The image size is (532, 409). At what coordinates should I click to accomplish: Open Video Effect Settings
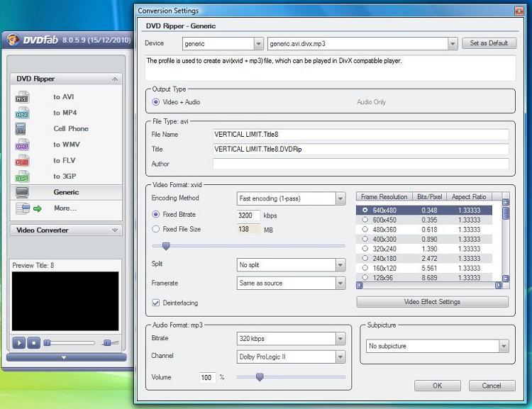pyautogui.click(x=432, y=302)
